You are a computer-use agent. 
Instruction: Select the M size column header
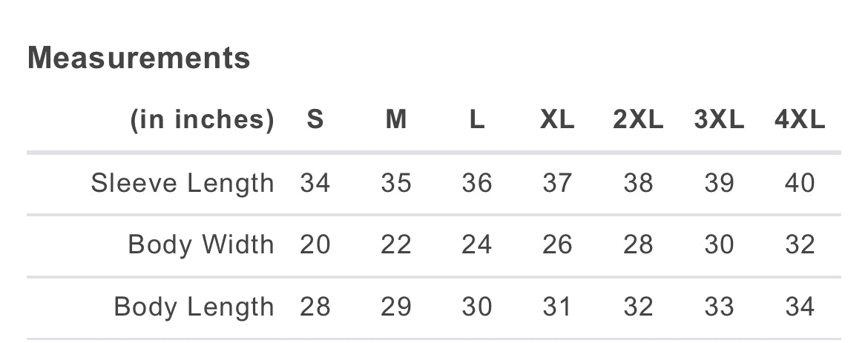(x=396, y=120)
